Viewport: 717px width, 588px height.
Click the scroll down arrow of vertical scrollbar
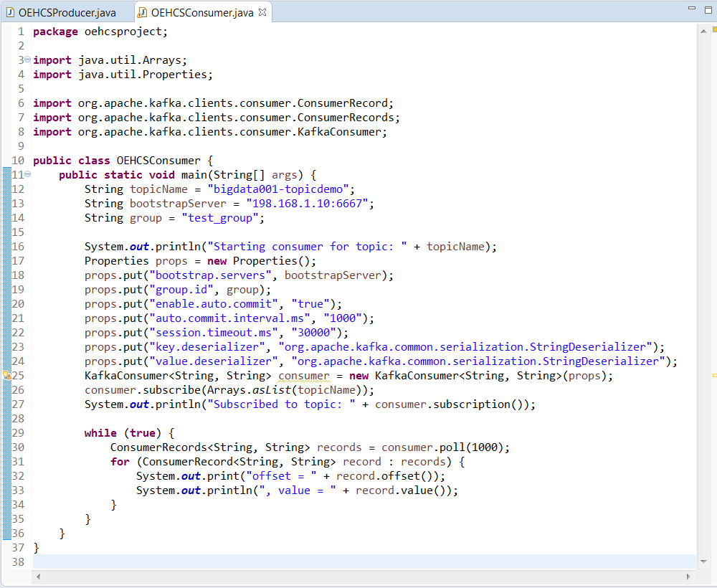pyautogui.click(x=703, y=561)
